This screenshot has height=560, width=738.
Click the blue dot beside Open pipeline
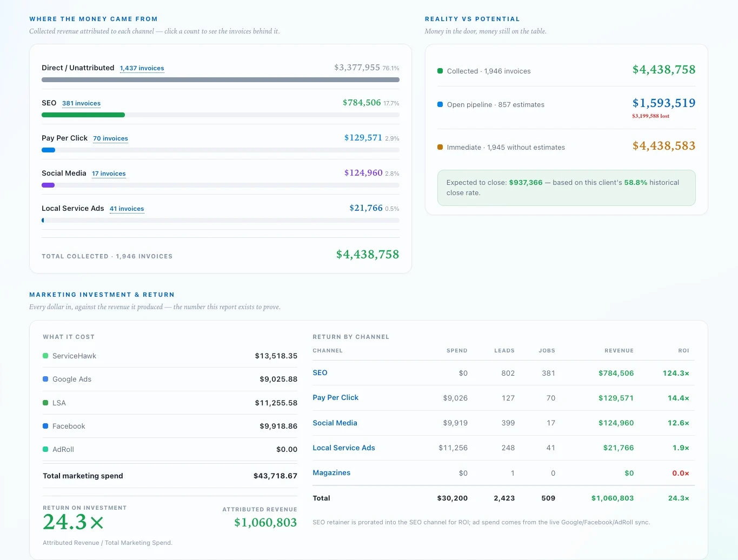coord(440,104)
